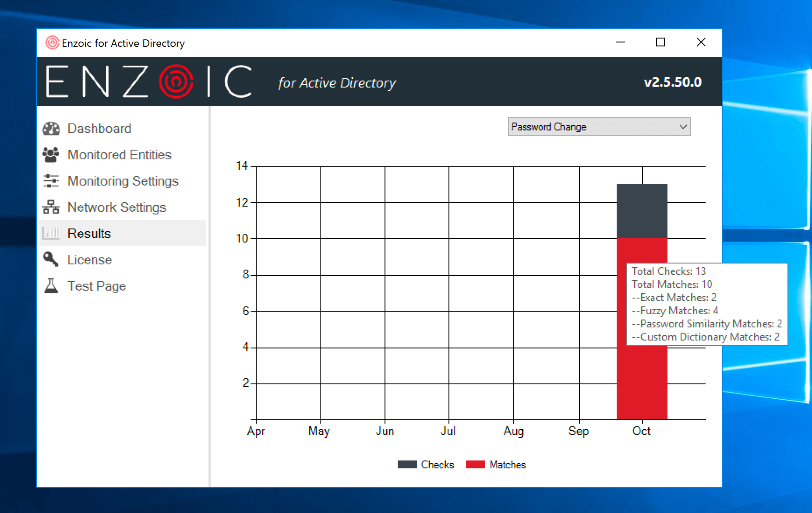The height and width of the screenshot is (513, 812).
Task: Click 'Exact Matches: 2' tooltip line
Action: coord(674,298)
